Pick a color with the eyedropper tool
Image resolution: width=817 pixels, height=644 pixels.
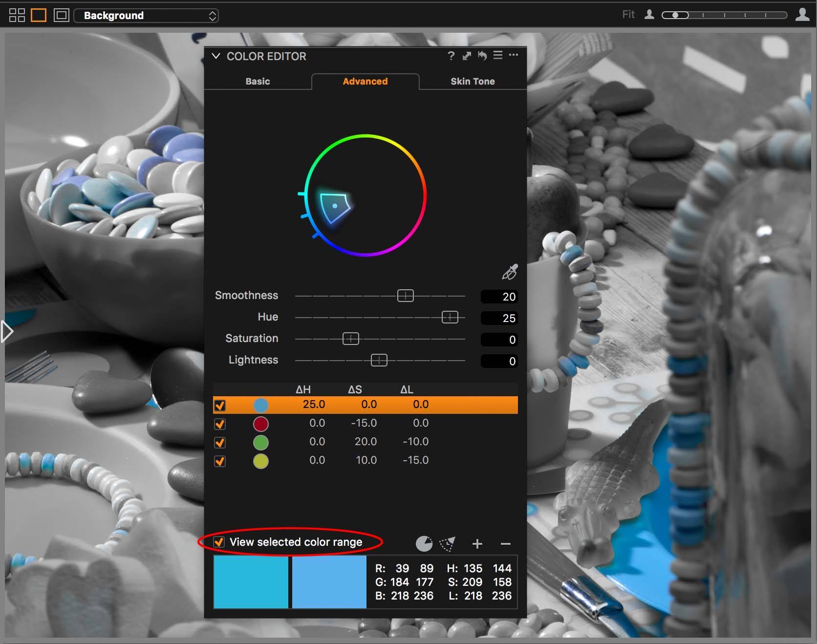[x=510, y=272]
